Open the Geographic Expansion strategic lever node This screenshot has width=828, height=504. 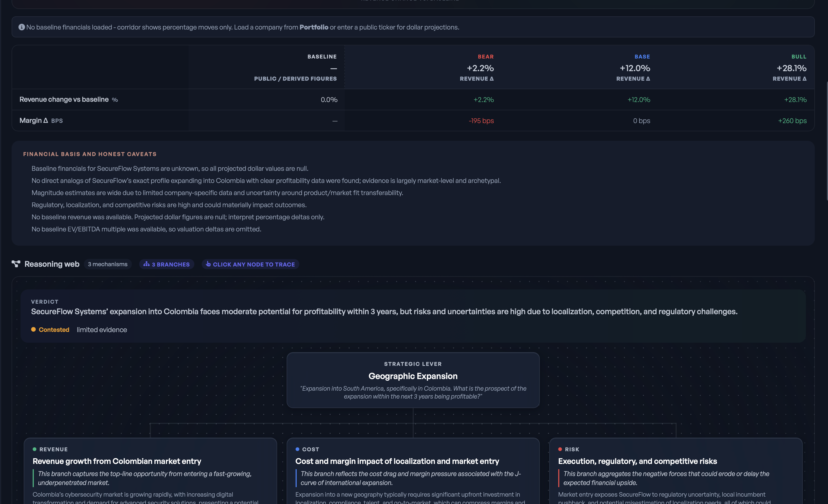pyautogui.click(x=413, y=380)
